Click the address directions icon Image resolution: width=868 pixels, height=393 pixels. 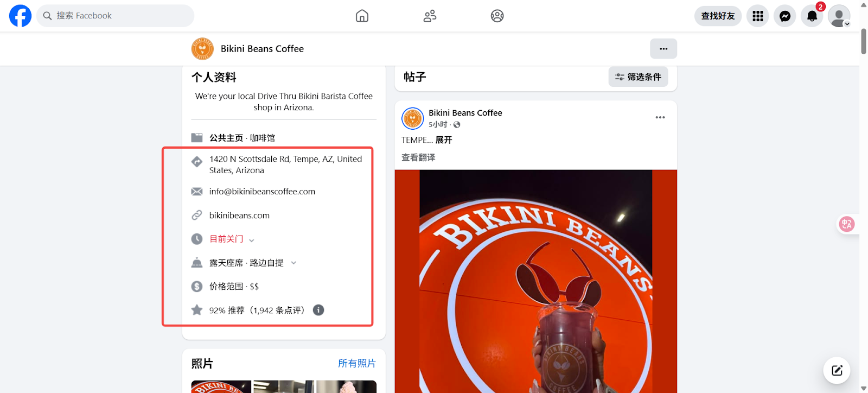[197, 162]
